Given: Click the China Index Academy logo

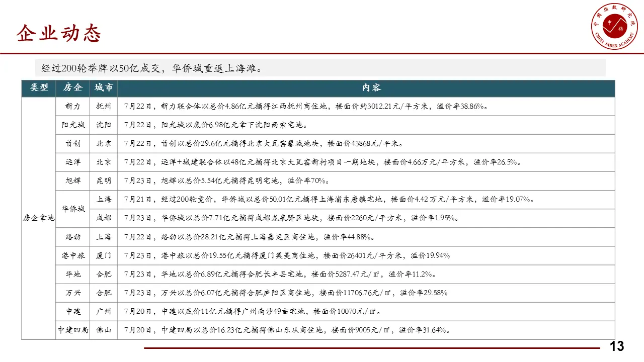Looking at the screenshot, I should [x=614, y=26].
